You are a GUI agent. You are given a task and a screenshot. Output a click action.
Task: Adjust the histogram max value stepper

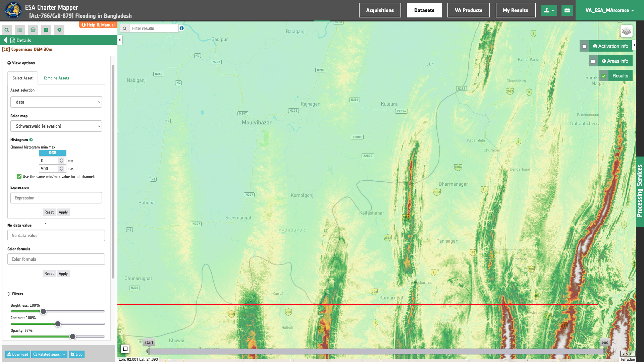click(x=61, y=169)
